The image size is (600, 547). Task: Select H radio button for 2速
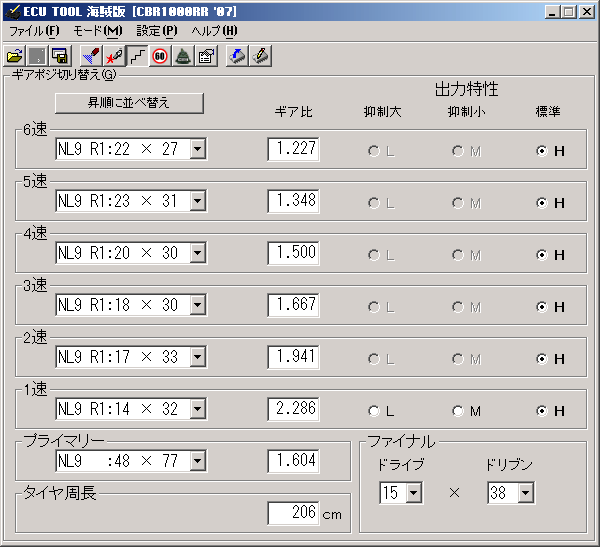[550, 359]
